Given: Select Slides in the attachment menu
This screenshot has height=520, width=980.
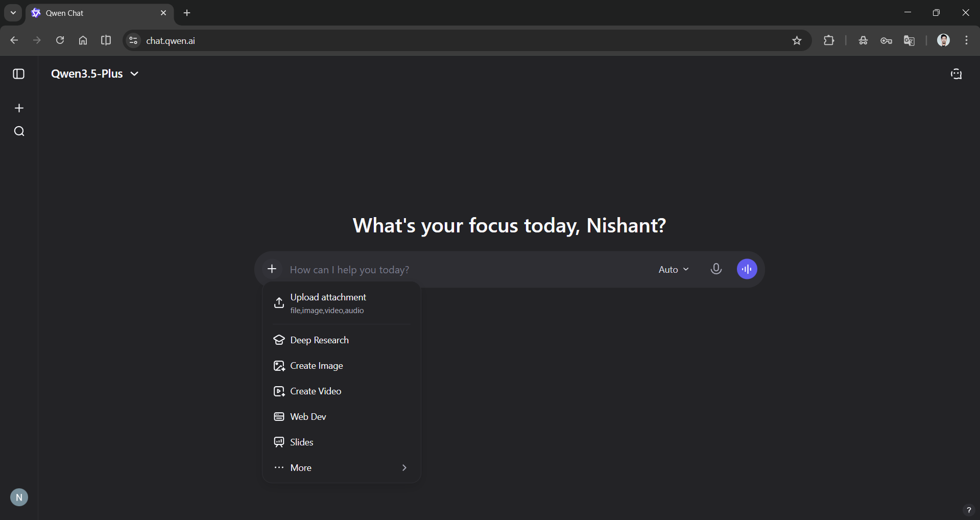Looking at the screenshot, I should click(x=301, y=442).
